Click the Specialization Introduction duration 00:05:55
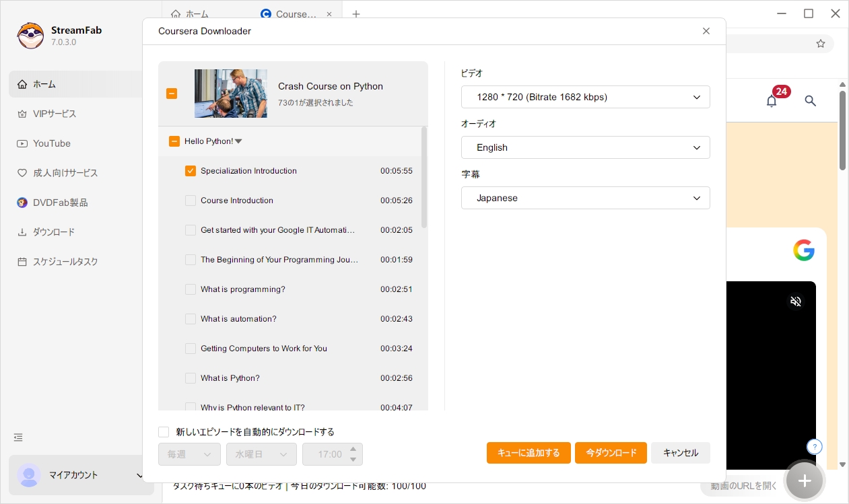 pos(397,171)
